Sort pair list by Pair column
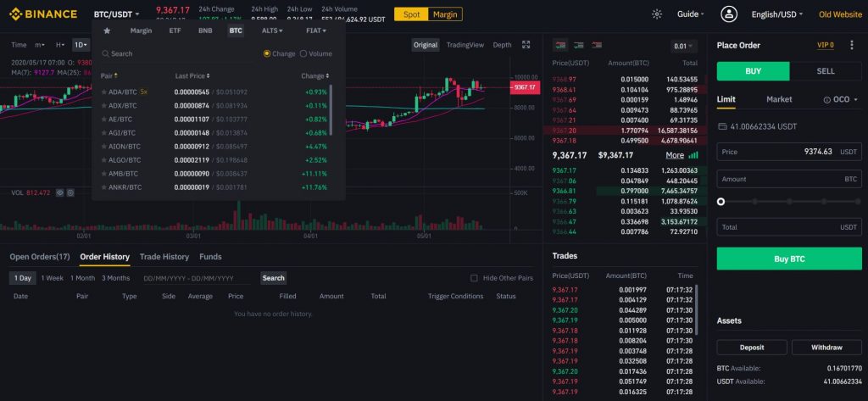This screenshot has width=868, height=401. (109, 76)
